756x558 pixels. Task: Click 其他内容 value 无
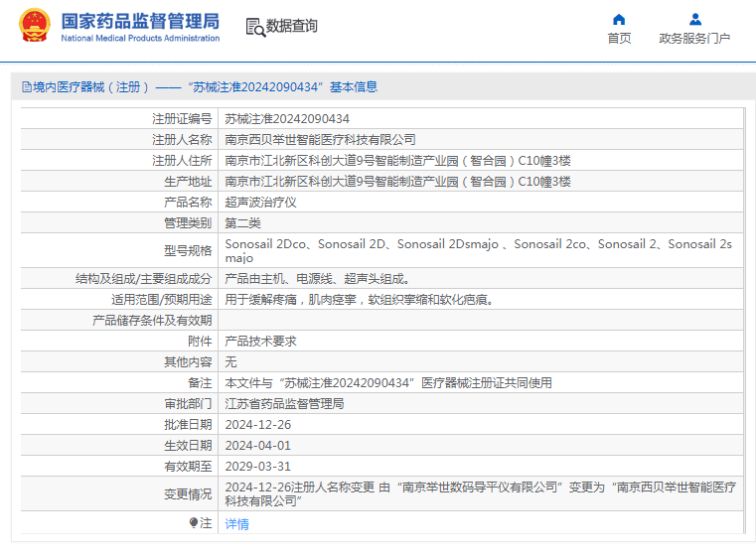click(230, 361)
